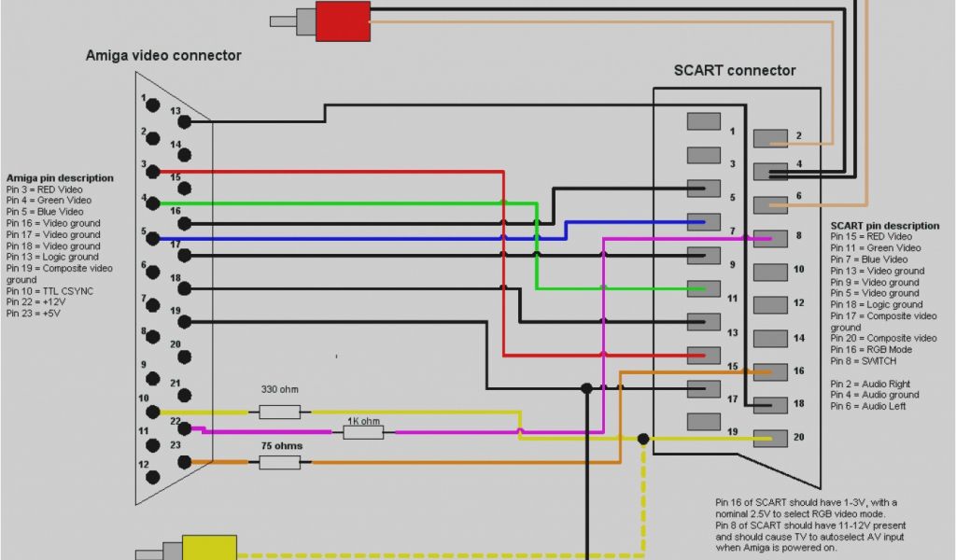Viewport: 956px width, 560px height.
Task: Click the "Pin 2 = Audio Right" text
Action: pyautogui.click(x=870, y=384)
